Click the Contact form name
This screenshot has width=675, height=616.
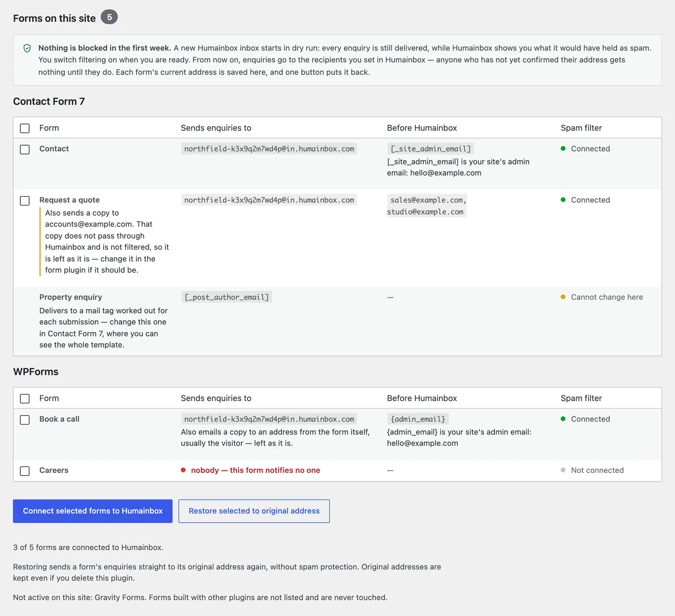pyautogui.click(x=54, y=149)
